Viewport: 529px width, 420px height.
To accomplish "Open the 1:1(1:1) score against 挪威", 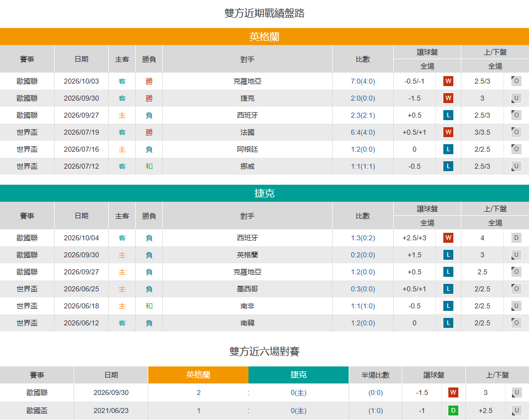I will pyautogui.click(x=363, y=166).
